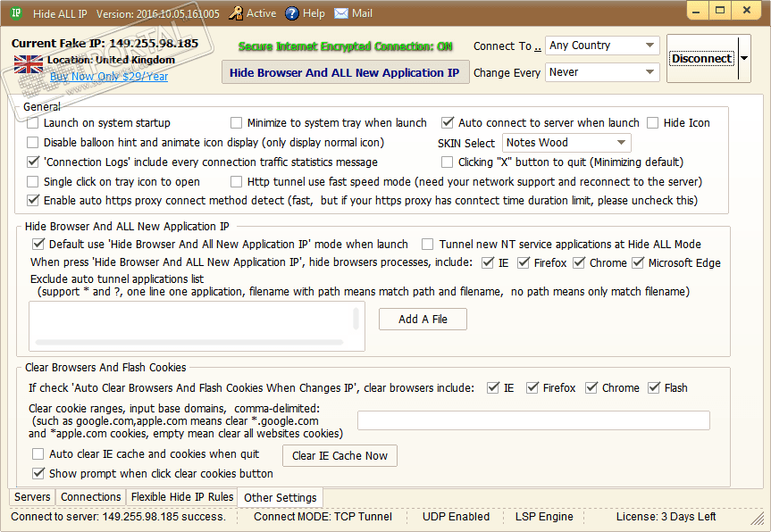Viewport: 771px width, 532px height.
Task: Toggle Default use Hide Browser mode when launch
Action: pyautogui.click(x=38, y=244)
